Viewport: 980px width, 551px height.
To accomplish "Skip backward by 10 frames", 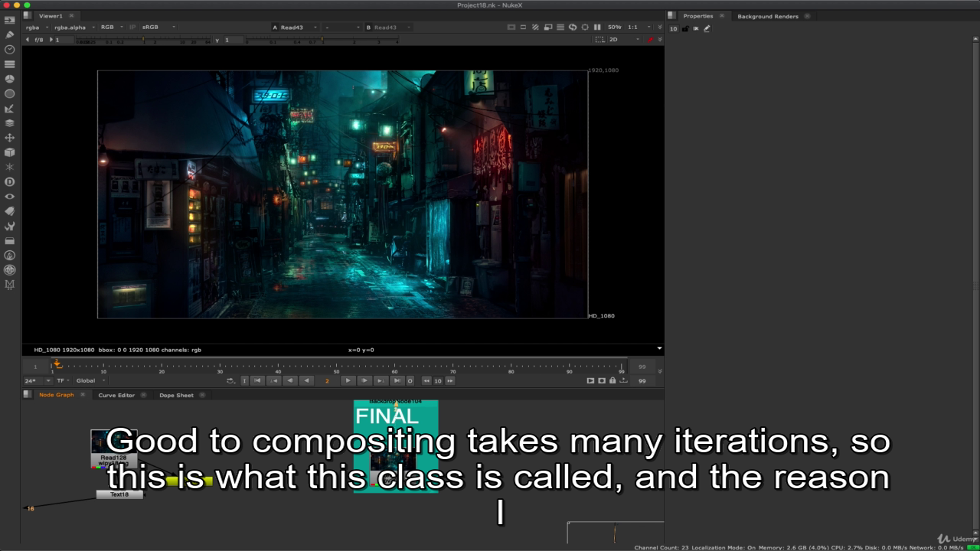I will tap(426, 380).
